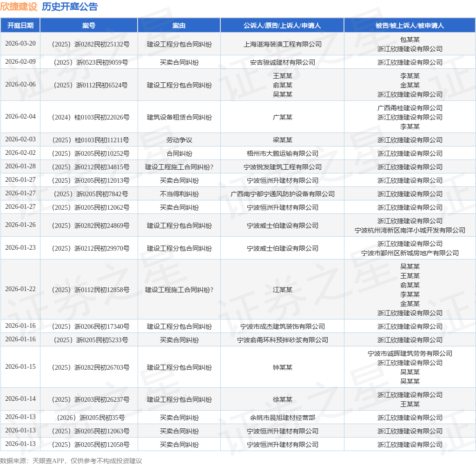476x465 pixels.
Task: Click plaintiff 宁波俞甬环科预拌砂浆有限公司
Action: click(x=282, y=340)
